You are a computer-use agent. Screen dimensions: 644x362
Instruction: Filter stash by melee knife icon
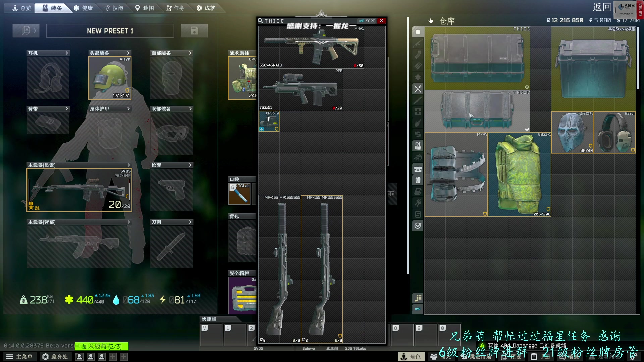click(418, 100)
